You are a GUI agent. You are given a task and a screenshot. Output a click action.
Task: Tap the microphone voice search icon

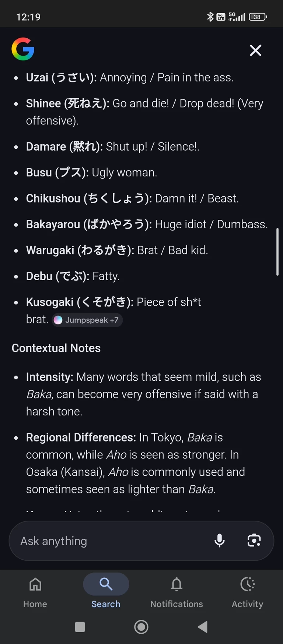[x=220, y=541]
